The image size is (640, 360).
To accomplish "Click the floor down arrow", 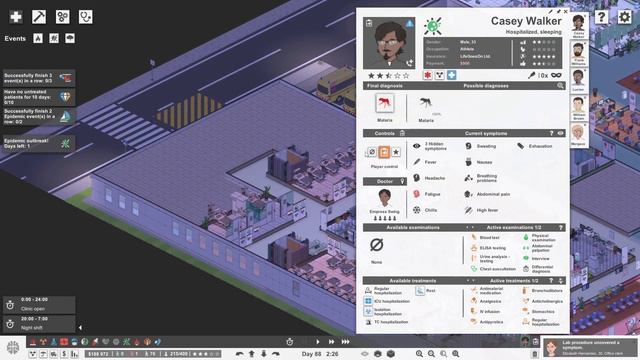I will [x=264, y=354].
